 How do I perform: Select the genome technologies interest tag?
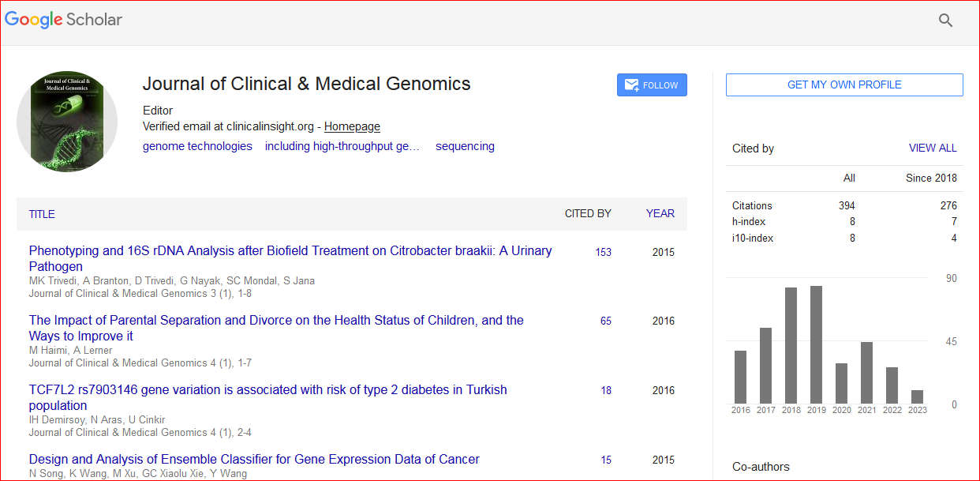(197, 146)
